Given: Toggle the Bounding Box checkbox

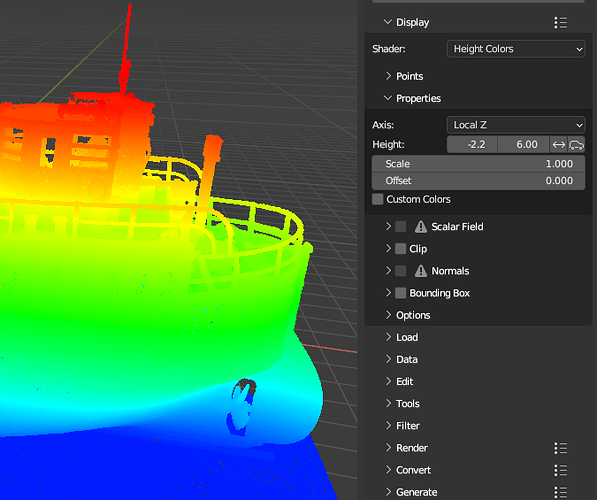Looking at the screenshot, I should pyautogui.click(x=401, y=293).
